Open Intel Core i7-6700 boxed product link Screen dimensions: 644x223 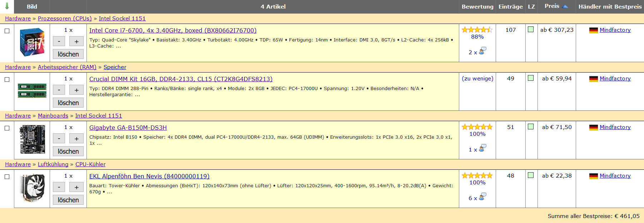tap(173, 30)
